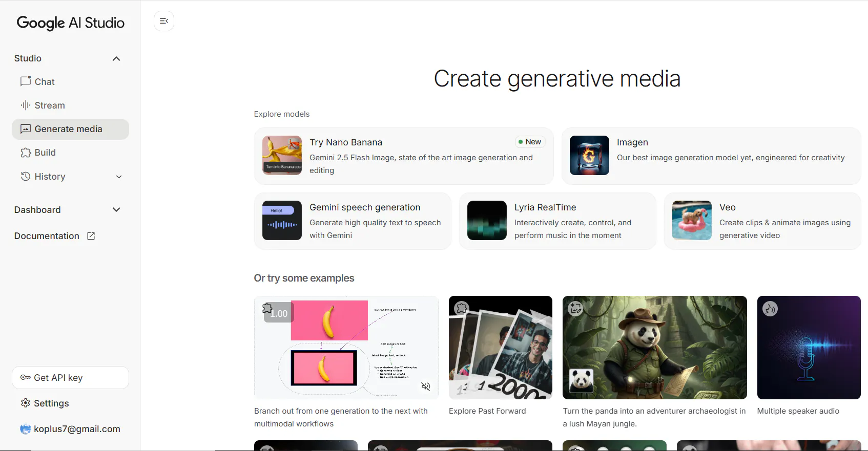Open the Stream page
The width and height of the screenshot is (868, 451).
click(70, 105)
